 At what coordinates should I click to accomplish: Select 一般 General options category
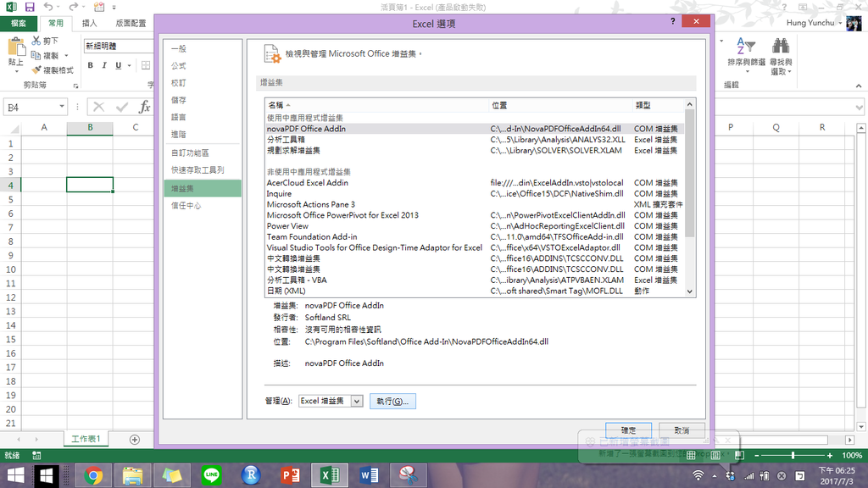coord(203,48)
